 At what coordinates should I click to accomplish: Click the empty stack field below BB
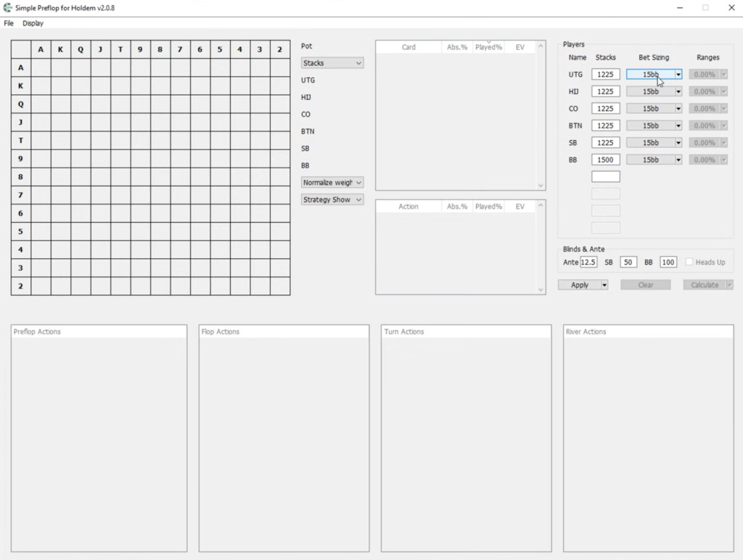click(x=606, y=177)
